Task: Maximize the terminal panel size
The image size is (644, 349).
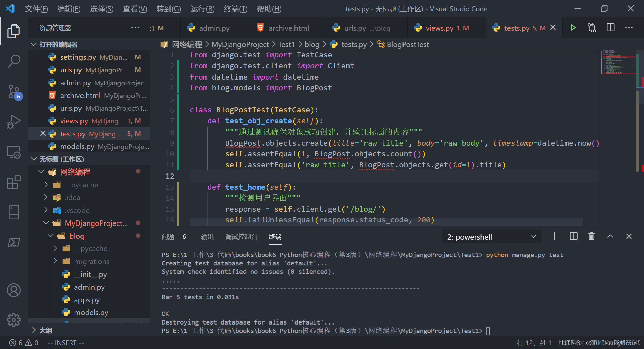Action: pos(610,236)
